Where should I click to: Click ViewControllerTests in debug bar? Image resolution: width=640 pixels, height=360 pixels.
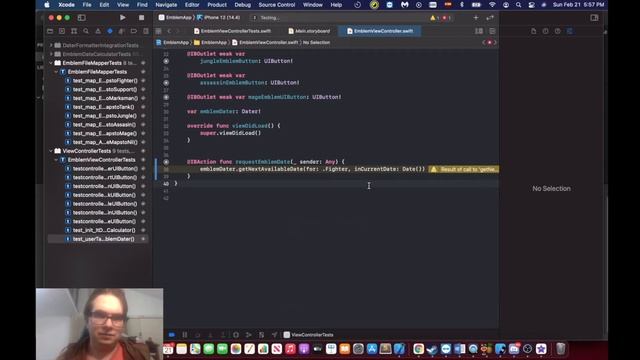309,335
